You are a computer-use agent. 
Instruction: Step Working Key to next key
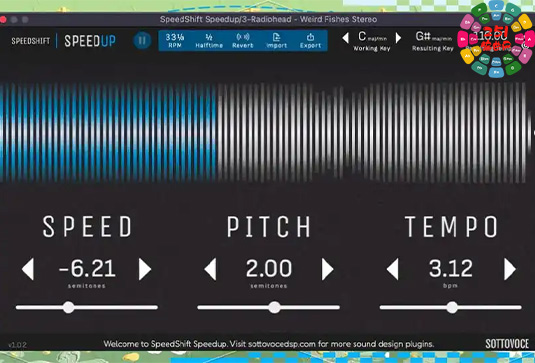pyautogui.click(x=398, y=38)
